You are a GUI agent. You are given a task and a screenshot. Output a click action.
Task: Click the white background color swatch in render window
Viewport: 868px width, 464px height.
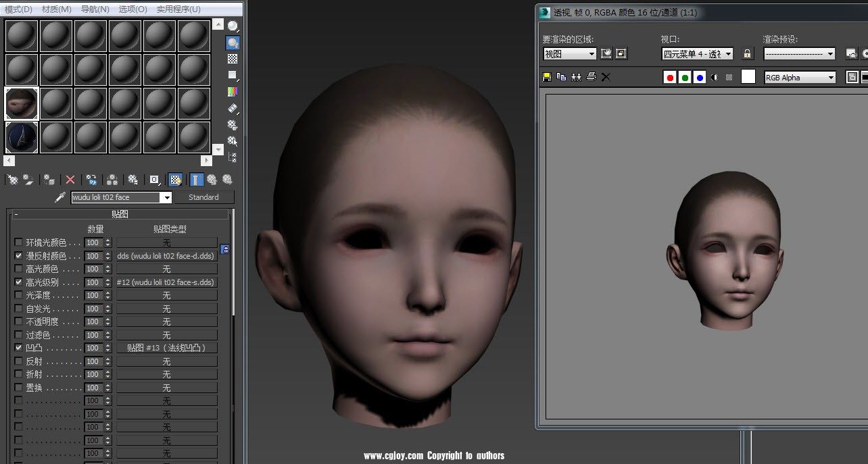pyautogui.click(x=746, y=76)
